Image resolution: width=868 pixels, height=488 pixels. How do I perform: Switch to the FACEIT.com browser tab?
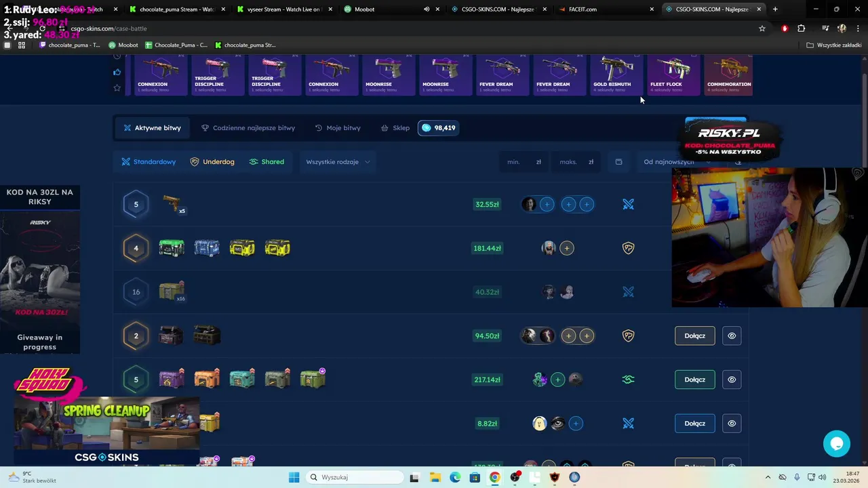coord(606,9)
